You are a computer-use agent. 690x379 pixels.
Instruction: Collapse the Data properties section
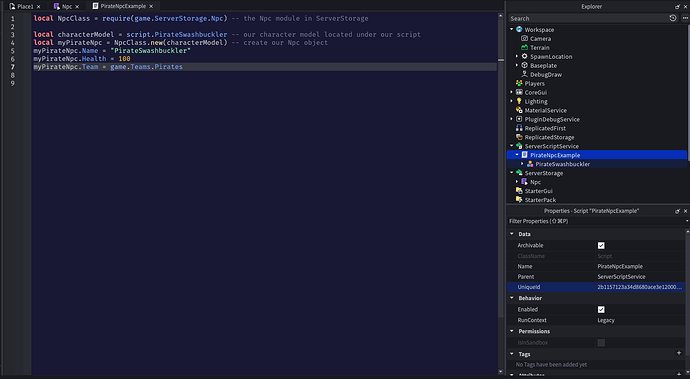point(512,234)
